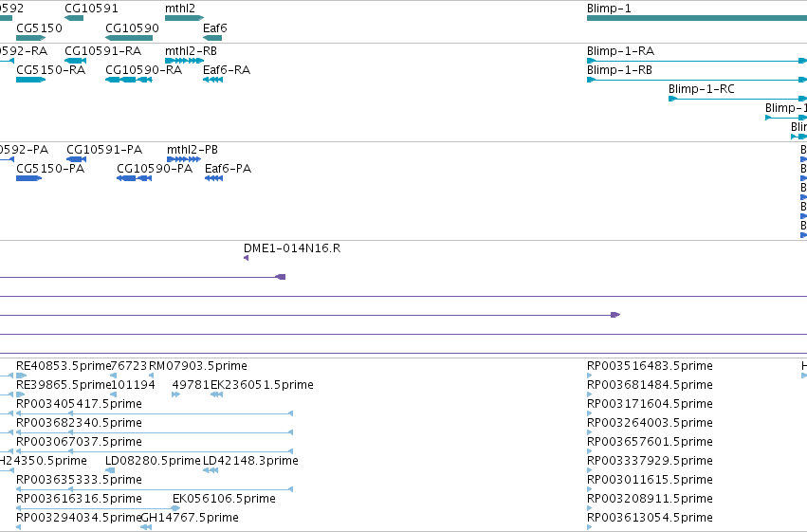The width and height of the screenshot is (807, 532).
Task: Select the Eaf6 gene label
Action: coord(214,28)
